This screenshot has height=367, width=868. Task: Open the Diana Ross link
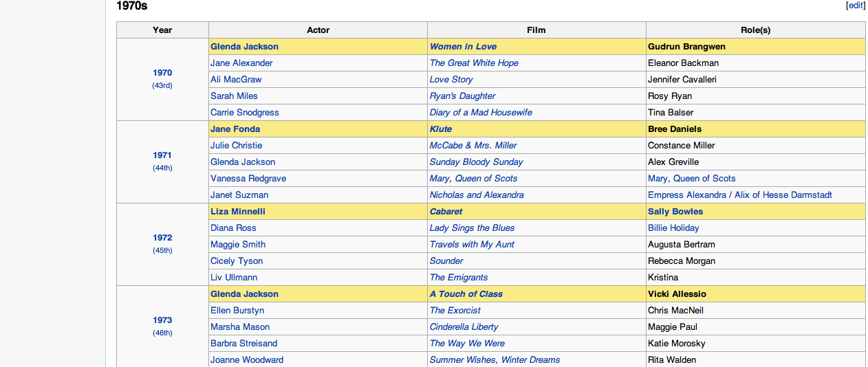233,228
